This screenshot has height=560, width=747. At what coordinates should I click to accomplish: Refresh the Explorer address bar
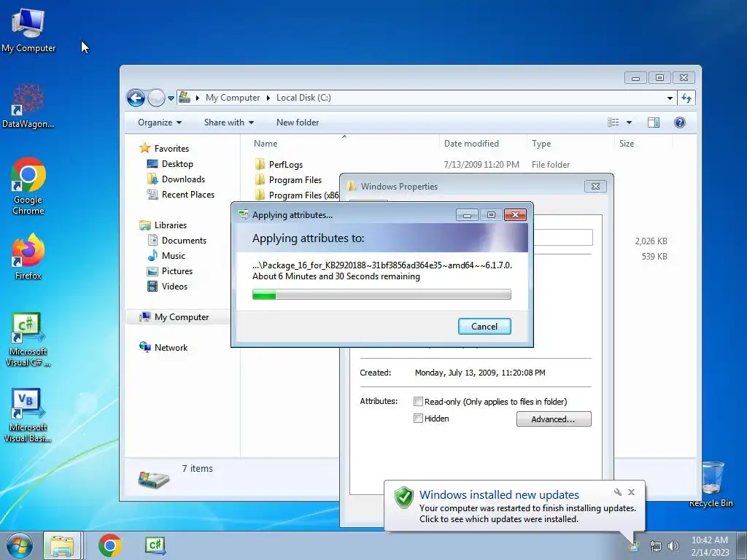[x=686, y=98]
